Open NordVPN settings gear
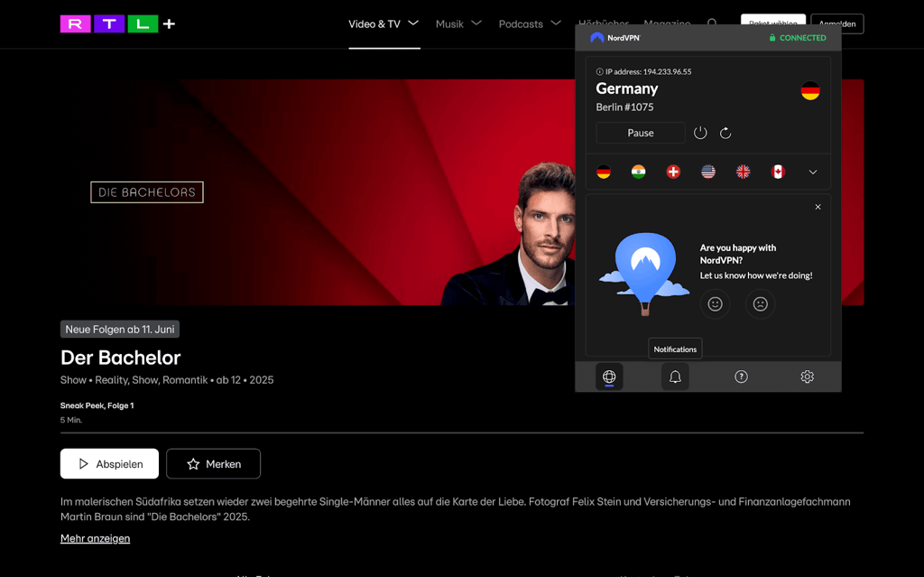 pyautogui.click(x=808, y=377)
